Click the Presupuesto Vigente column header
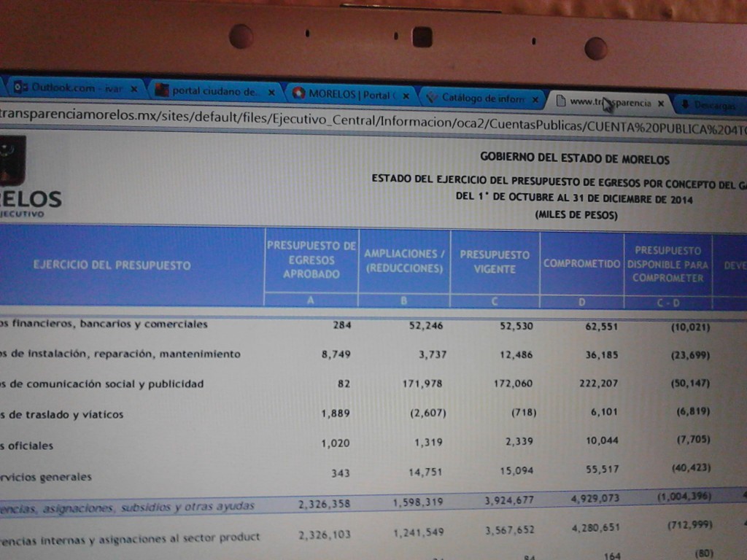 [x=495, y=262]
